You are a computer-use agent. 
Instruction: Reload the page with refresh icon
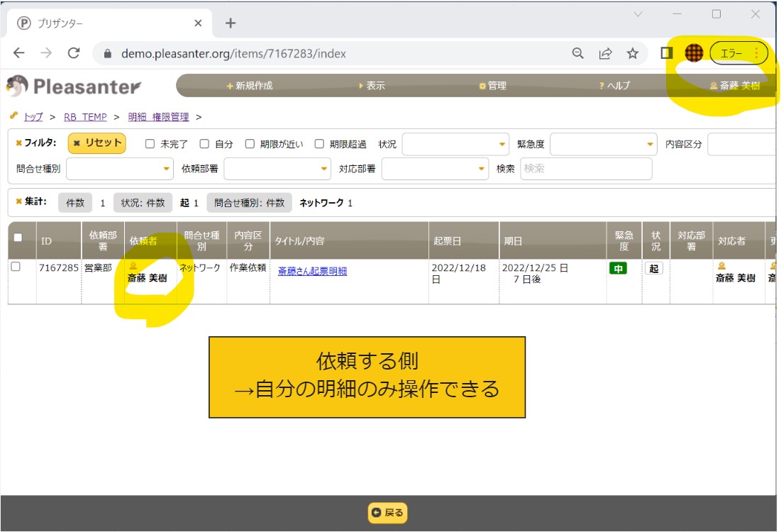click(x=74, y=53)
